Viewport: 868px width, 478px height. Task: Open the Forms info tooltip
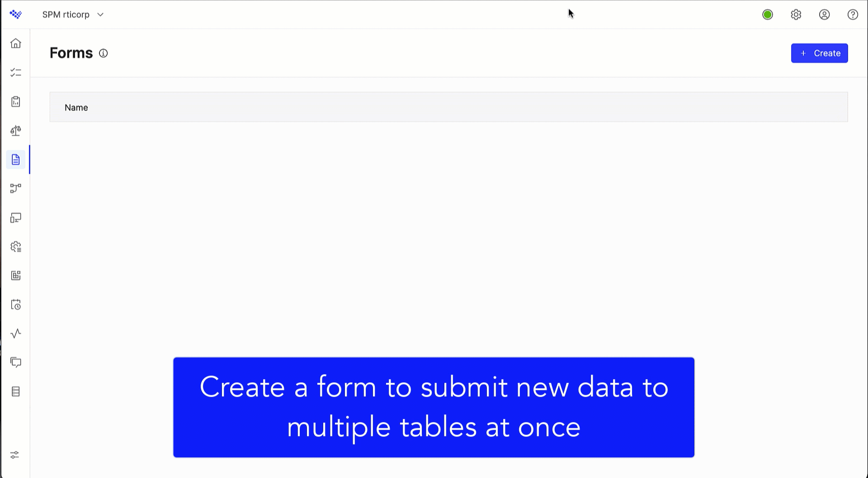[x=103, y=53]
